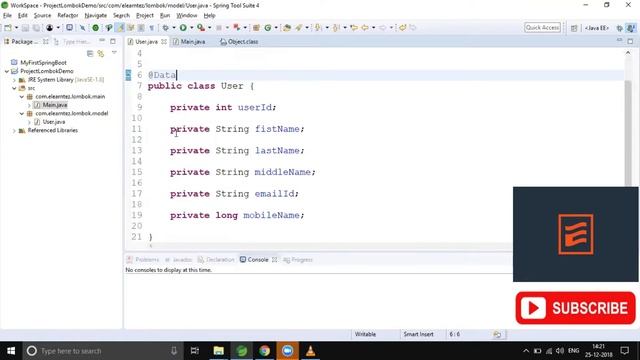Click the Back navigation arrow icon
The height and width of the screenshot is (360, 640).
pyautogui.click(x=364, y=28)
